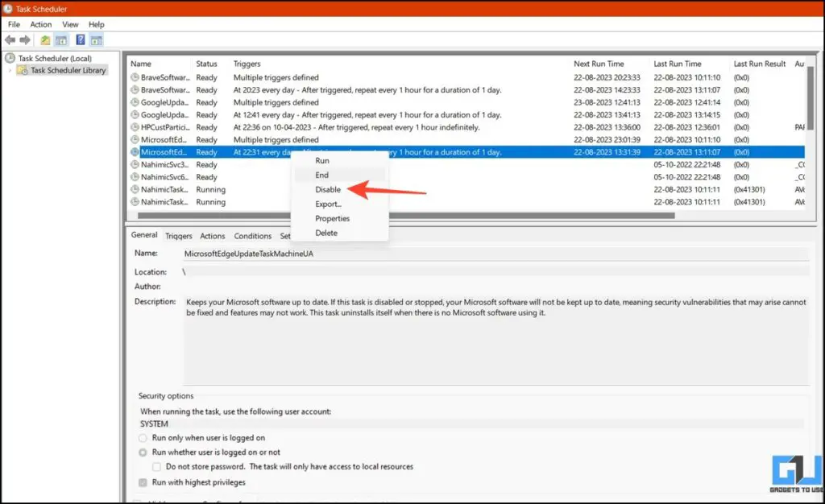Click the Forward navigation arrow icon
The height and width of the screenshot is (504, 825).
(24, 39)
